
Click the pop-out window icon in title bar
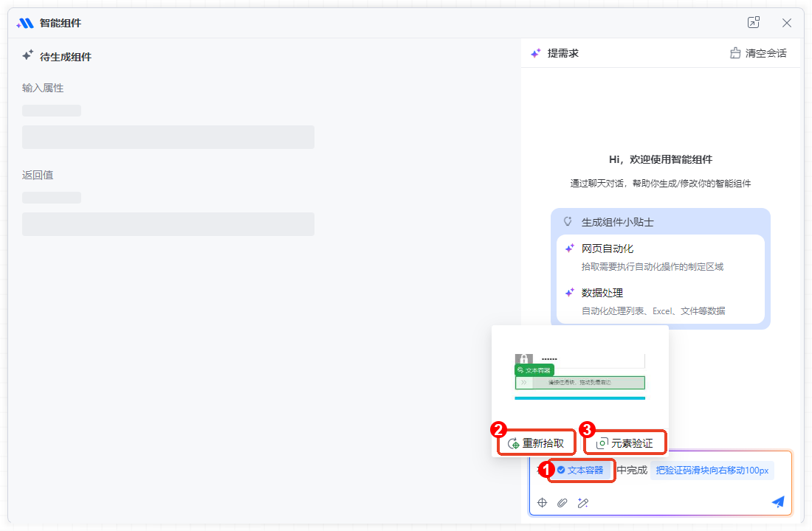pos(753,23)
